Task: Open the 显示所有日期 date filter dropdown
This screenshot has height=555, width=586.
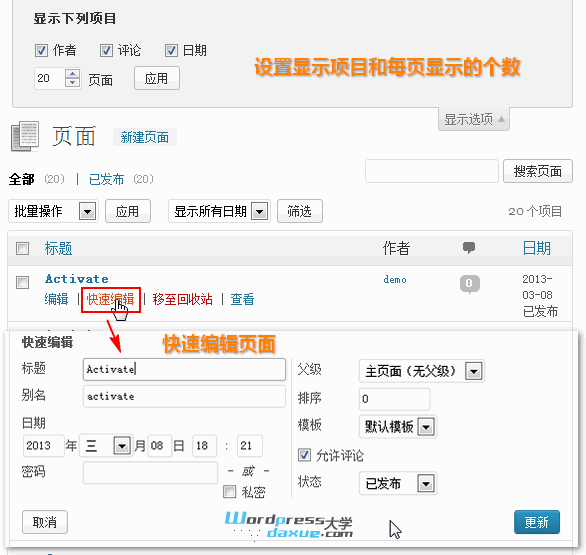Action: click(x=219, y=211)
